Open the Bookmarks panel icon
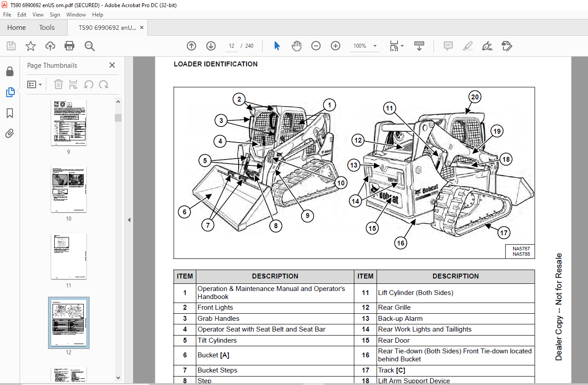The image size is (588, 385). click(10, 113)
